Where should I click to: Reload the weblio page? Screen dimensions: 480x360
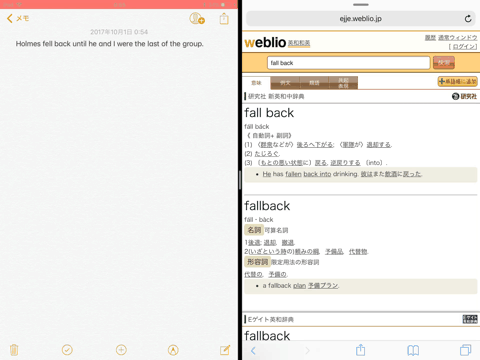click(x=468, y=19)
